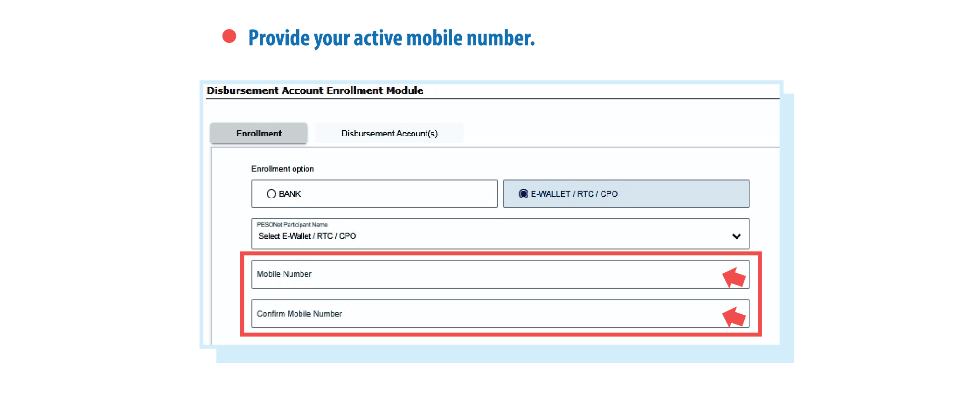Select the BANK radio button
The width and height of the screenshot is (980, 394).
click(271, 194)
